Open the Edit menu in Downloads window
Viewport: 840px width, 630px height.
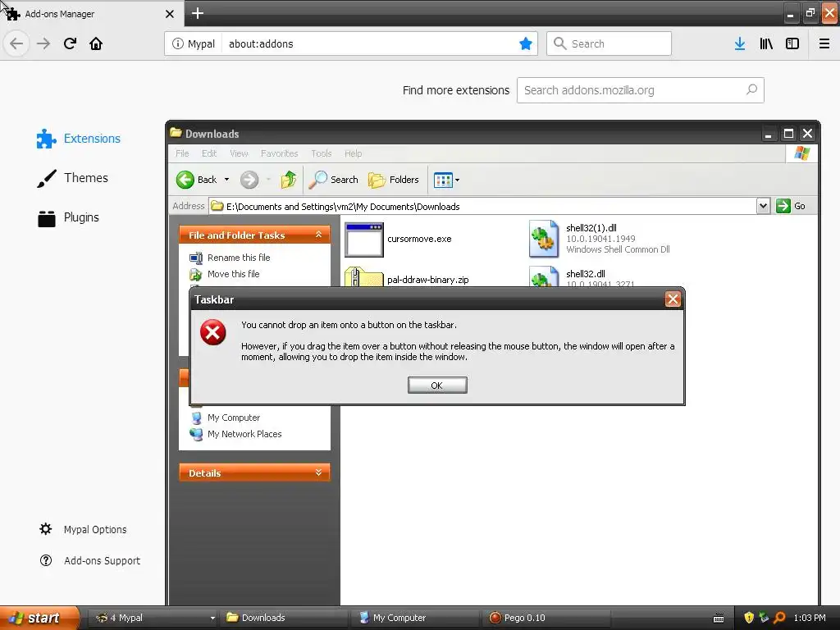[209, 153]
